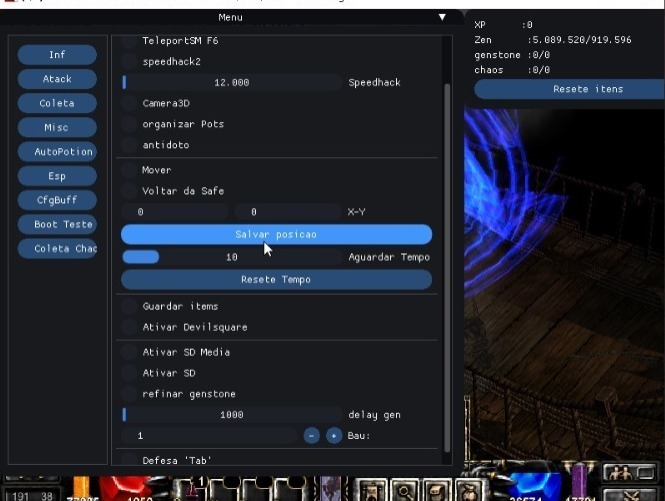Image resolution: width=665 pixels, height=501 pixels.
Task: Click Resete itens in the stats panel
Action: [x=566, y=89]
